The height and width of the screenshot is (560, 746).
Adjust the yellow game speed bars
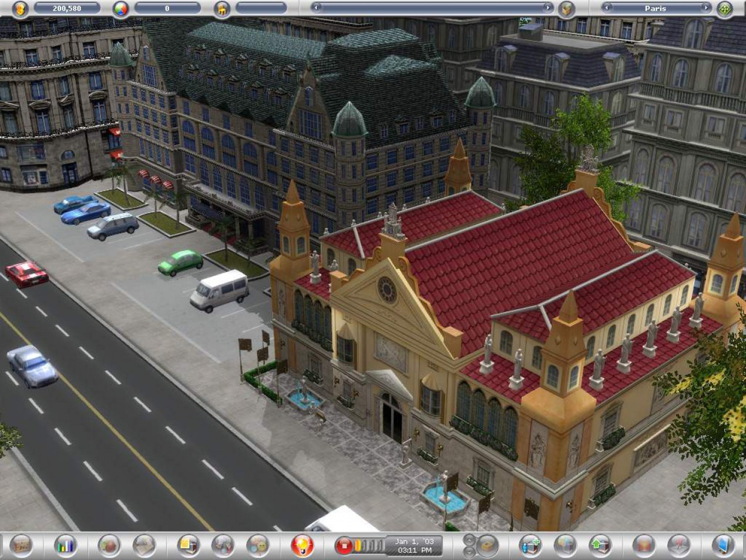click(x=369, y=546)
